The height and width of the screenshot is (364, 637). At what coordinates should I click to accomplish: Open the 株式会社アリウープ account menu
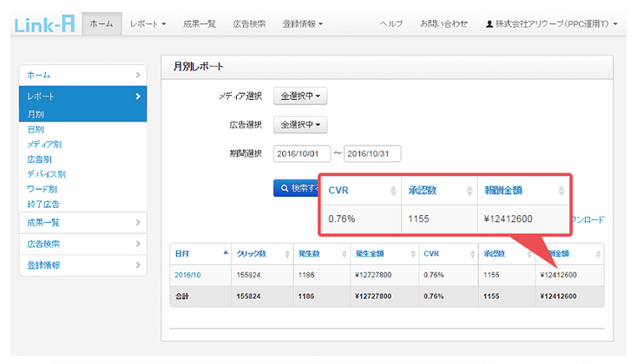551,24
